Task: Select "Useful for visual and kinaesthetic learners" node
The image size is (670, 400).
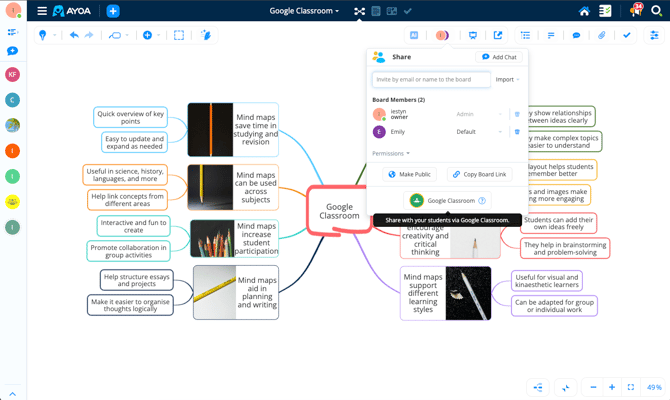Action: 547,281
